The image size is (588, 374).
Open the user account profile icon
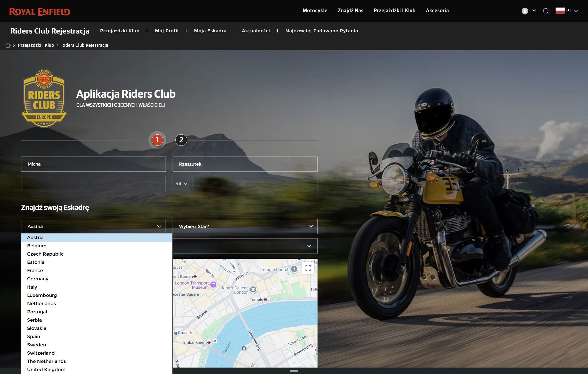point(525,11)
